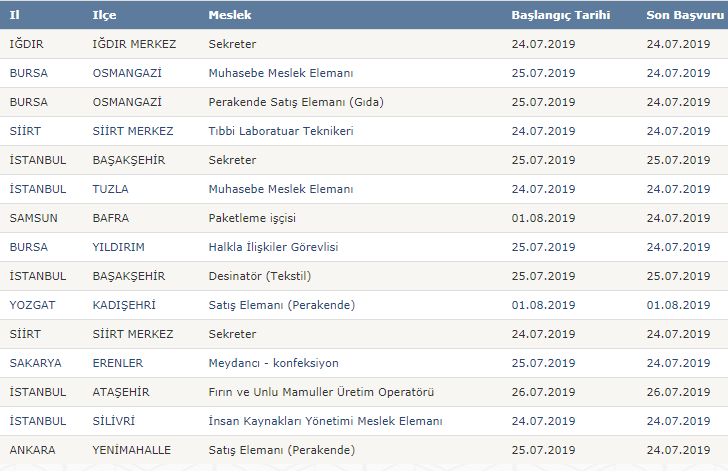Click Desinatör (Tekstil) job listing
Image resolution: width=728 pixels, height=471 pixels.
pyautogui.click(x=260, y=276)
